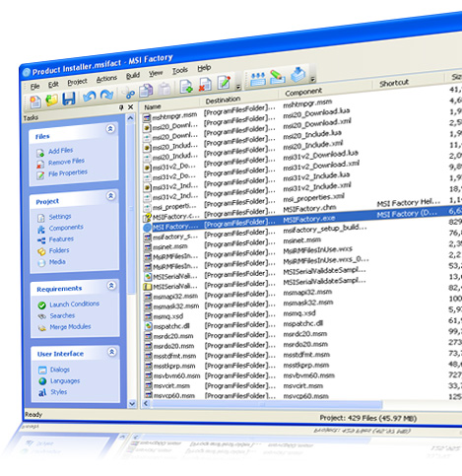
Task: Click the File Properties toolbar icon
Action: pyautogui.click(x=224, y=83)
